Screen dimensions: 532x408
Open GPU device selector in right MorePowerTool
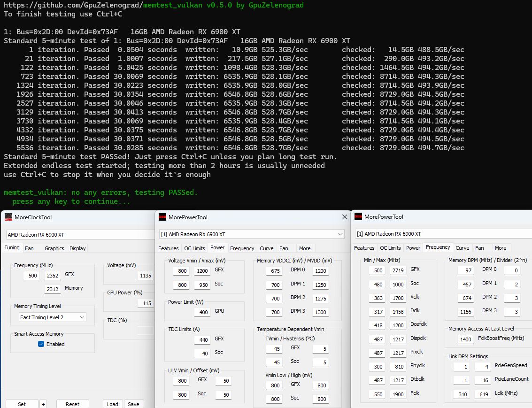pos(443,234)
